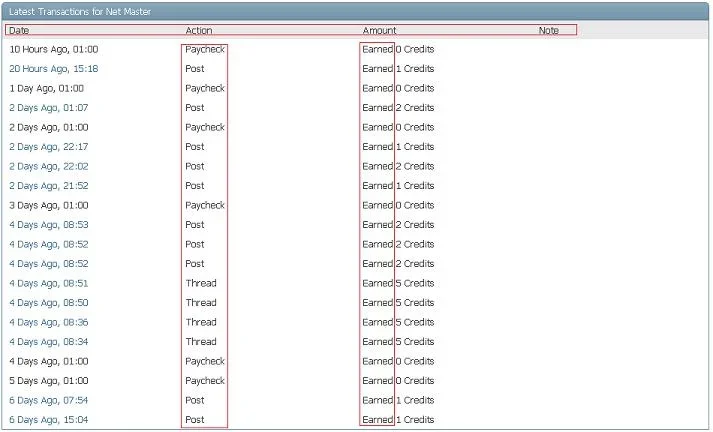Click Earned 0 Credits in the 10 Hours Ago row
Screen dimensions: 713x432
[398, 49]
